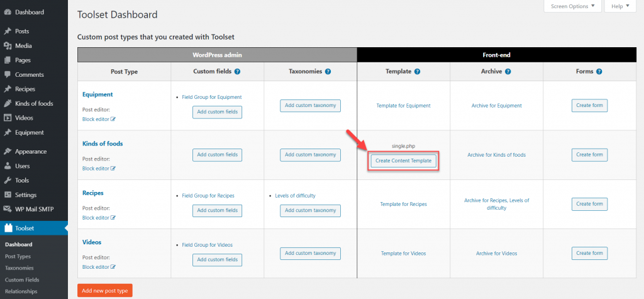Image resolution: width=644 pixels, height=299 pixels.
Task: Click the Custom fields help question icon
Action: click(x=237, y=72)
